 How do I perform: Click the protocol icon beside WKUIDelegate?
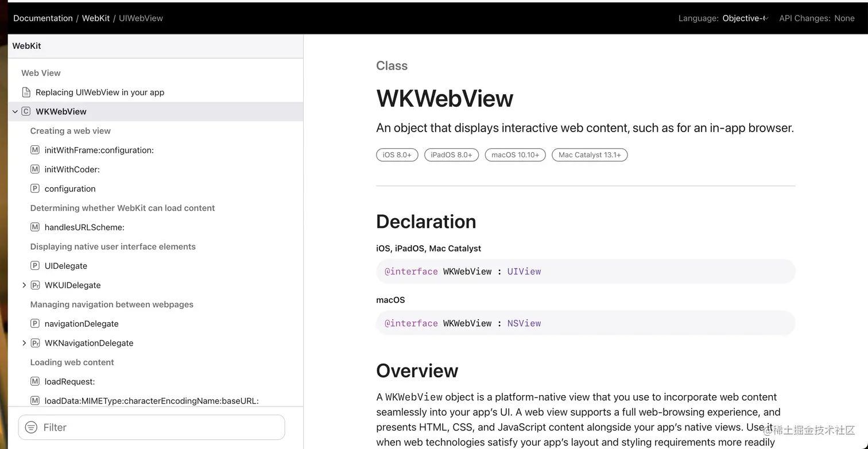[x=35, y=285]
